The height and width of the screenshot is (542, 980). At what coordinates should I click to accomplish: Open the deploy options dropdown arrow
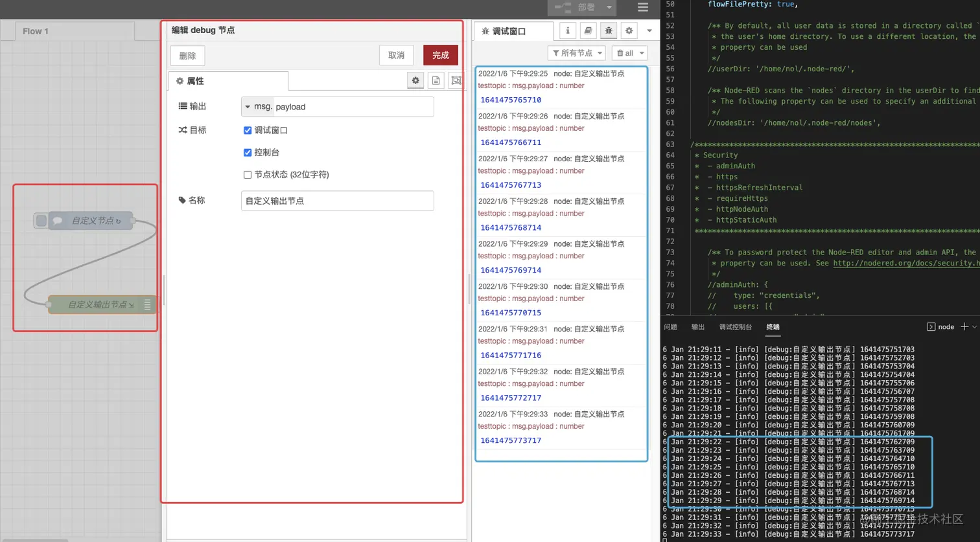[609, 8]
